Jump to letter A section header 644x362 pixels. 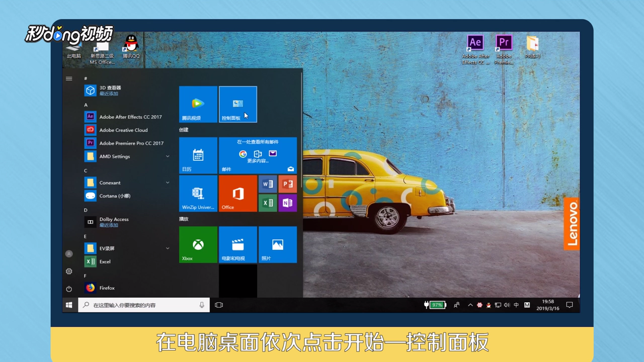(x=86, y=105)
